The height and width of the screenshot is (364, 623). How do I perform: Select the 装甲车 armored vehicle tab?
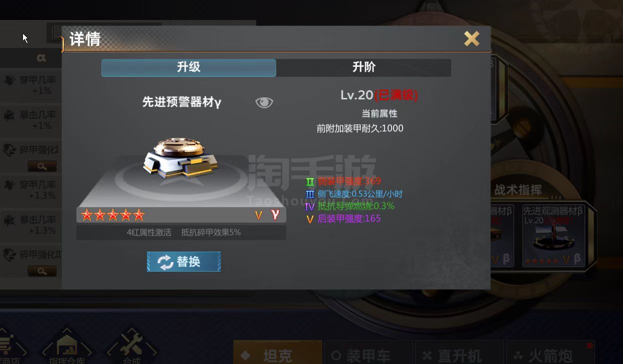coord(369,354)
